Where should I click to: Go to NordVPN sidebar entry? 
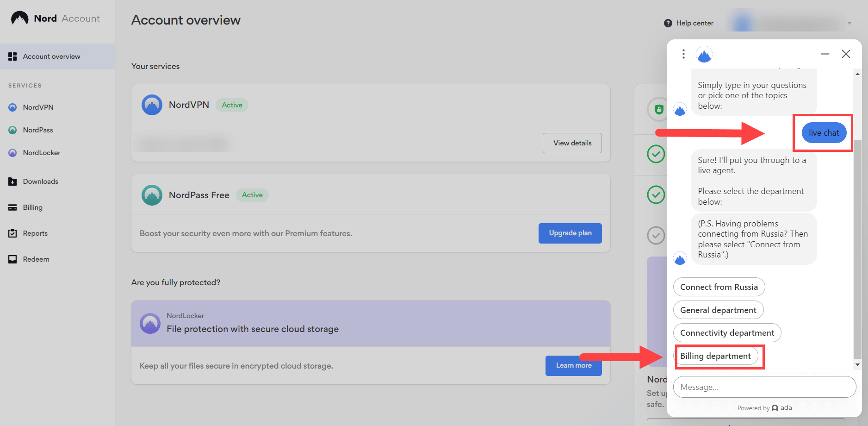click(x=38, y=107)
